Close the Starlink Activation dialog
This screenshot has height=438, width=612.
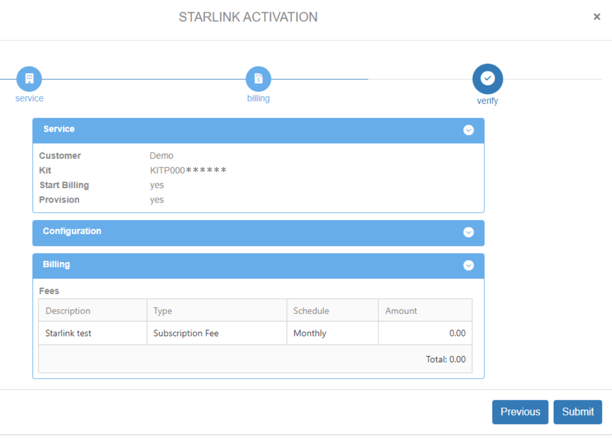pos(597,17)
